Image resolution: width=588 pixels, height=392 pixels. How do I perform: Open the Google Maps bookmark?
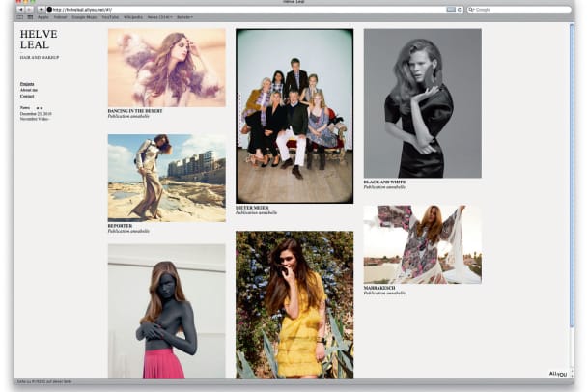coord(84,17)
